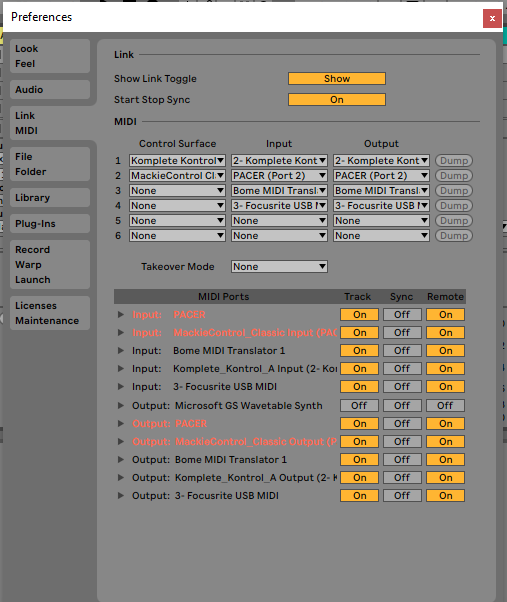Toggle Track for Input MackieControl_Classic
The image size is (507, 602).
(x=359, y=332)
